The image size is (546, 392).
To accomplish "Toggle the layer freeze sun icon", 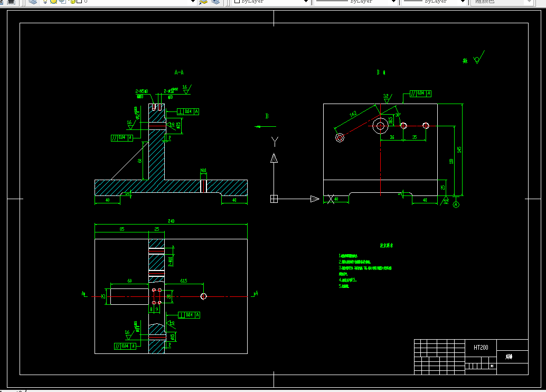I will point(54,2).
